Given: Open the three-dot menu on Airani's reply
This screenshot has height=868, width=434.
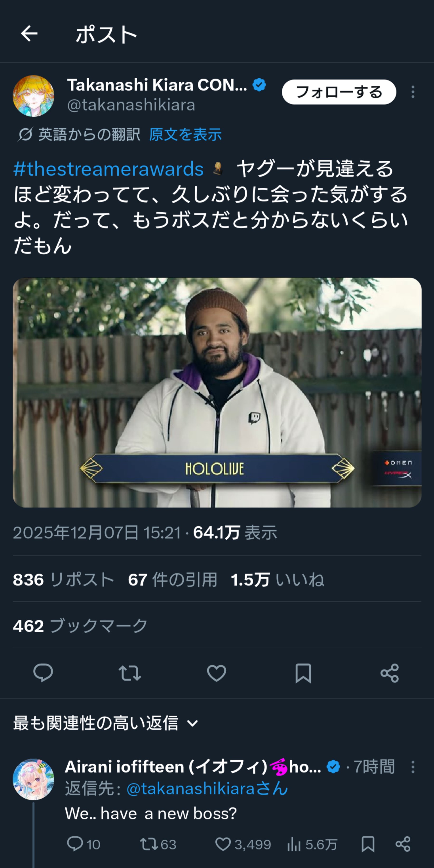Looking at the screenshot, I should [413, 767].
